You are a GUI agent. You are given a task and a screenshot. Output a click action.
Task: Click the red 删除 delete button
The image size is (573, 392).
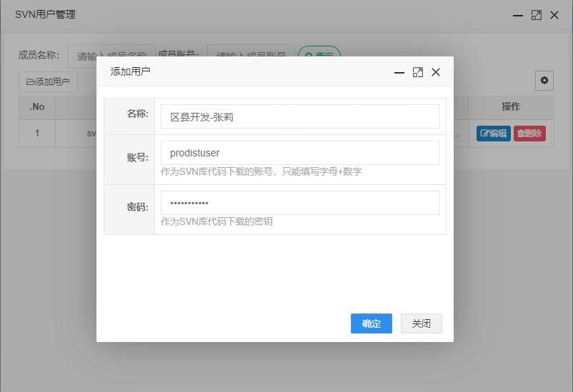pyautogui.click(x=529, y=134)
